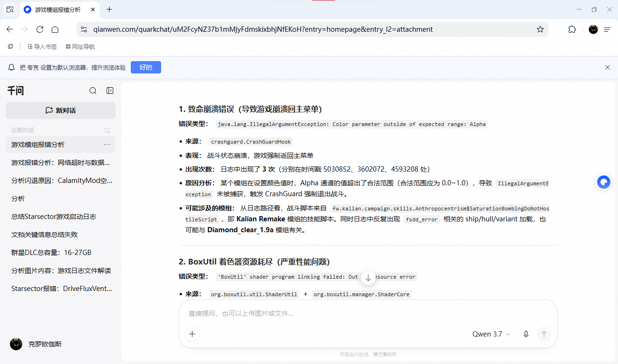Click the send arrow button
Viewport: 618px width, 364px height.
pyautogui.click(x=544, y=334)
